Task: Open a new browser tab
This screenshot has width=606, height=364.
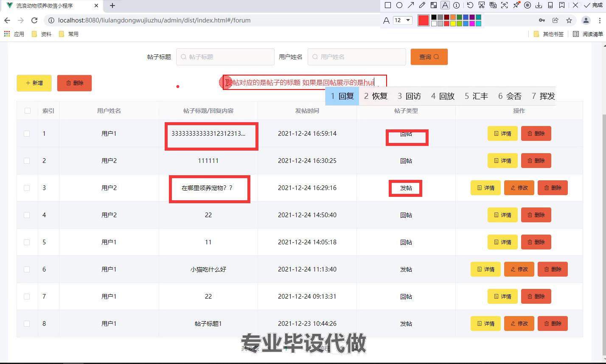Action: tap(112, 6)
